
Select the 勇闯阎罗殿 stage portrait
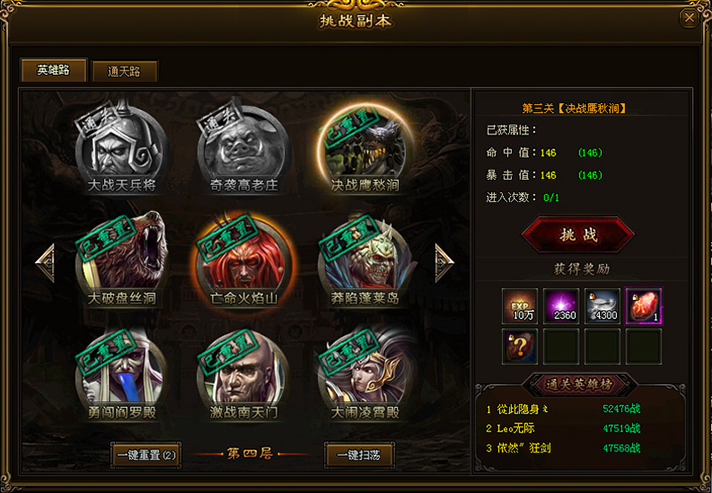pyautogui.click(x=122, y=373)
